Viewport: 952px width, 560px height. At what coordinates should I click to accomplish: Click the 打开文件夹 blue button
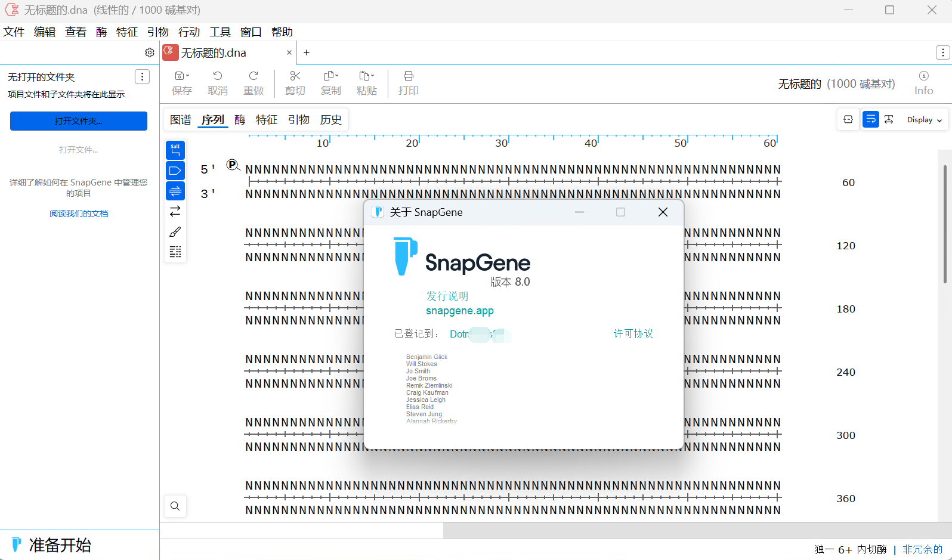coord(79,121)
